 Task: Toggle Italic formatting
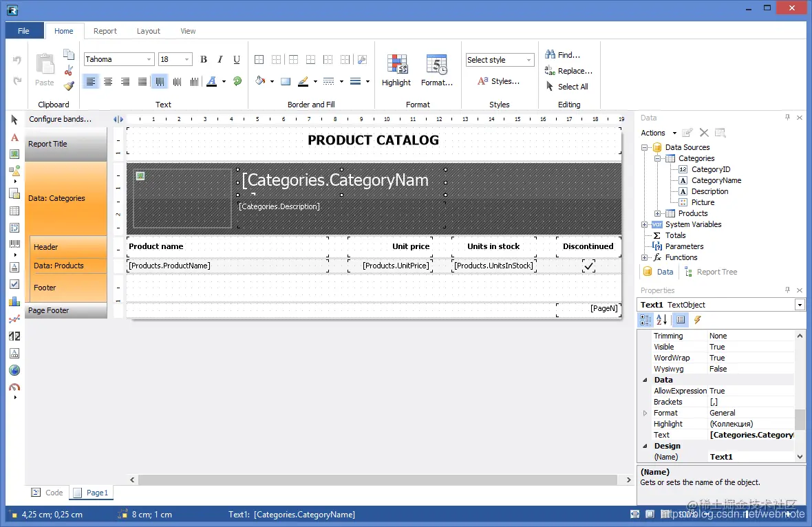pos(220,60)
